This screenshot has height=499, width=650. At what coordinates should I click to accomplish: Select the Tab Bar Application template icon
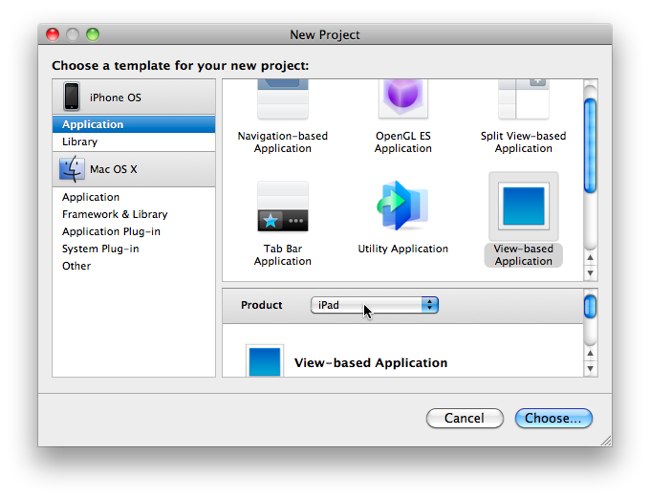283,206
